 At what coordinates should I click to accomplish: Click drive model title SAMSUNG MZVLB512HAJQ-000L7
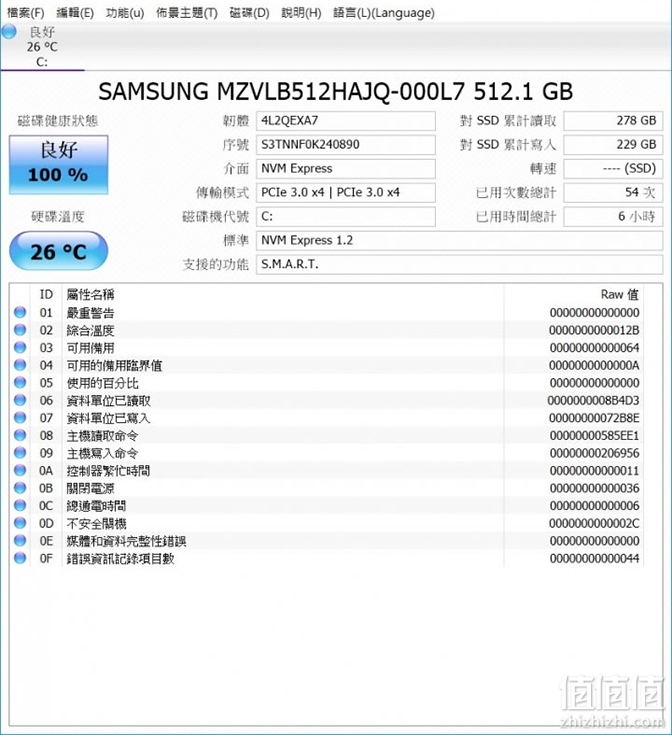pos(281,91)
